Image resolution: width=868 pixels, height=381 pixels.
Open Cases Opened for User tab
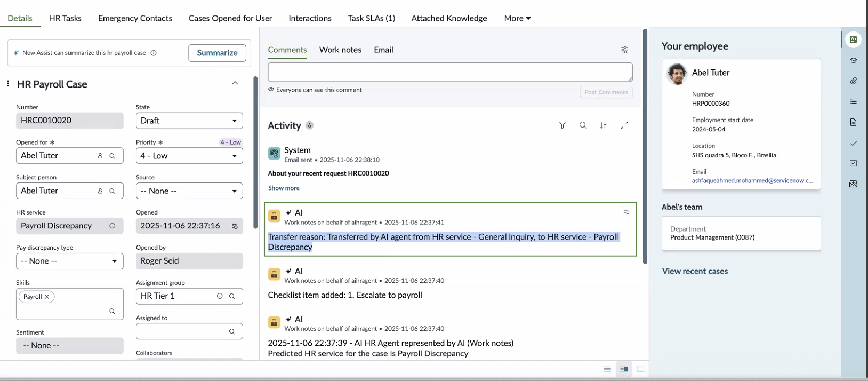tap(230, 18)
